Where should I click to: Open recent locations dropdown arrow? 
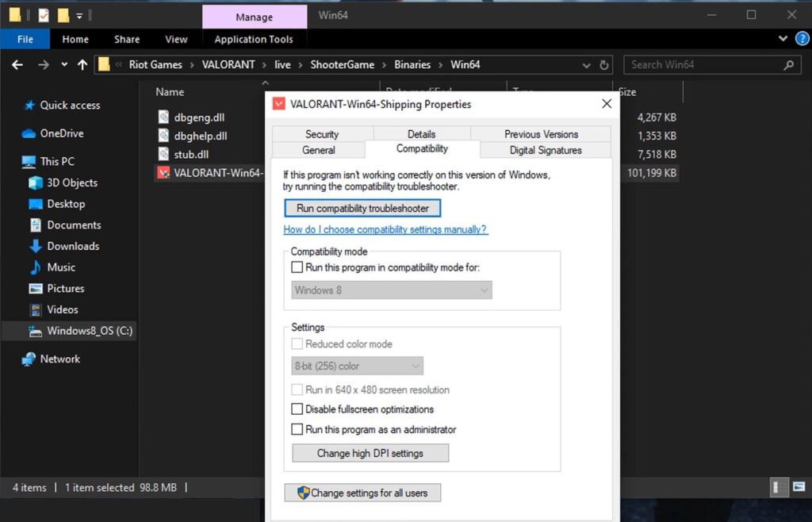click(64, 65)
